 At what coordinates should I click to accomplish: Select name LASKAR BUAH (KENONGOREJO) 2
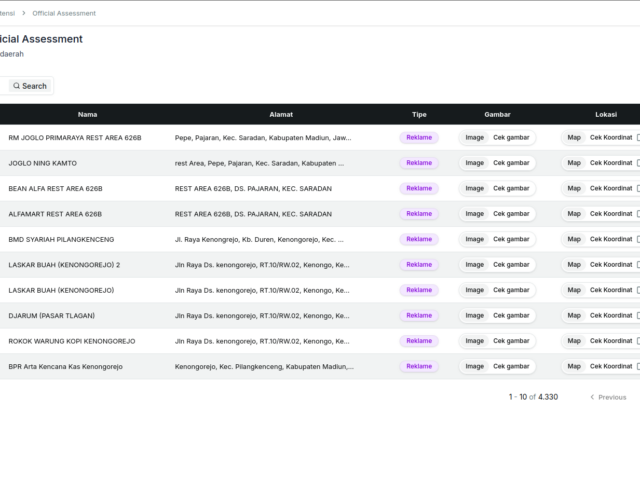[64, 265]
